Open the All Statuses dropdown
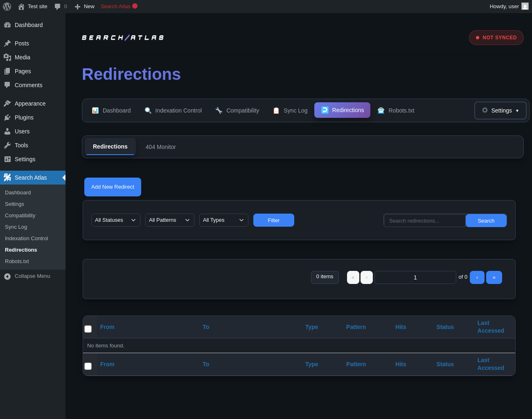This screenshot has height=419, width=532. [x=116, y=220]
